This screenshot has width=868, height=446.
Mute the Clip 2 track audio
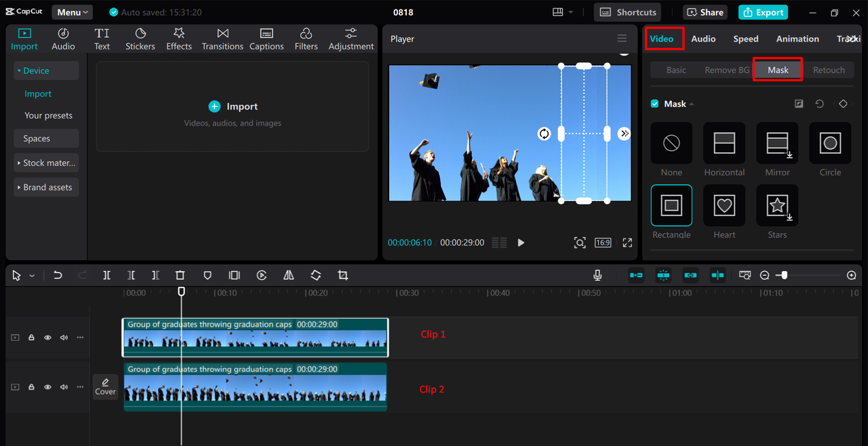[x=64, y=387]
